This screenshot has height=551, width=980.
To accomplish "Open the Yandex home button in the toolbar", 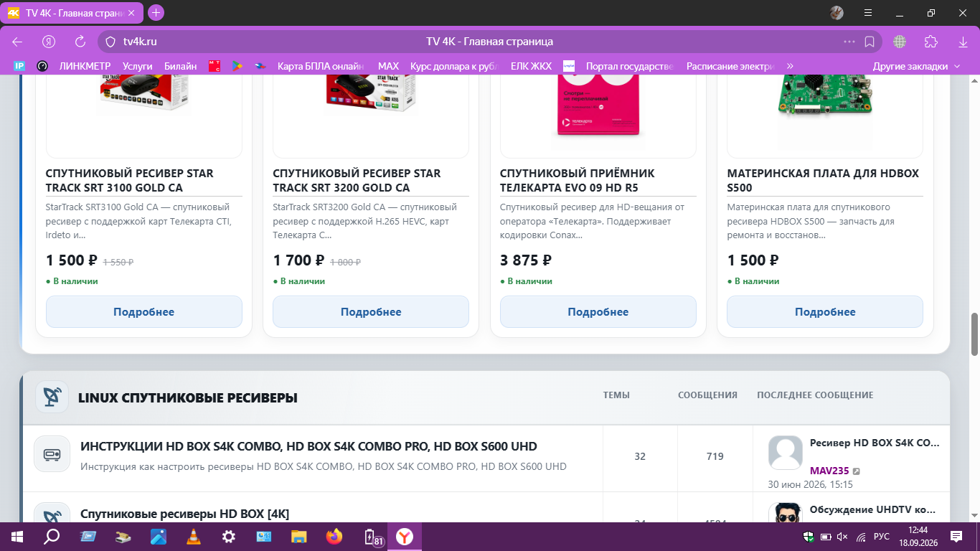I will (49, 42).
